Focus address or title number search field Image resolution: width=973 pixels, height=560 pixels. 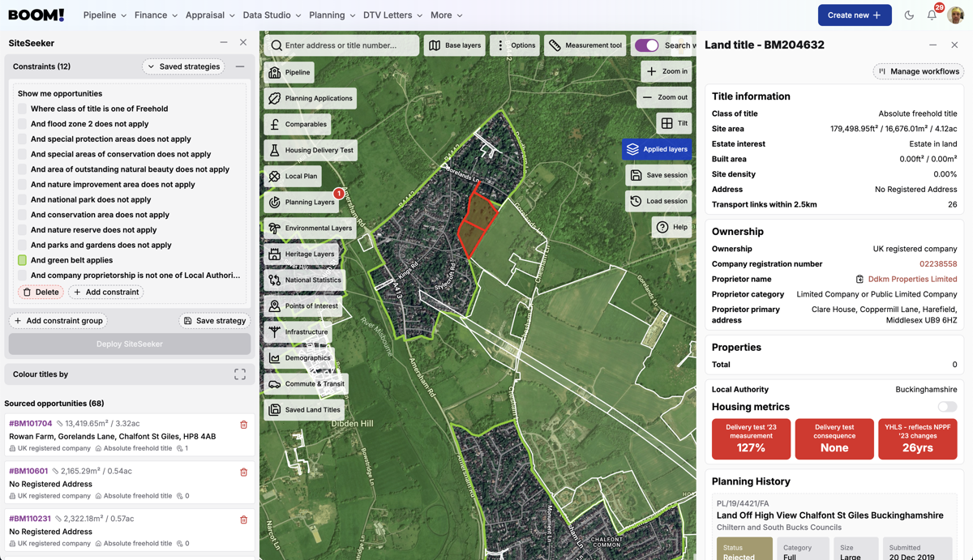[341, 45]
